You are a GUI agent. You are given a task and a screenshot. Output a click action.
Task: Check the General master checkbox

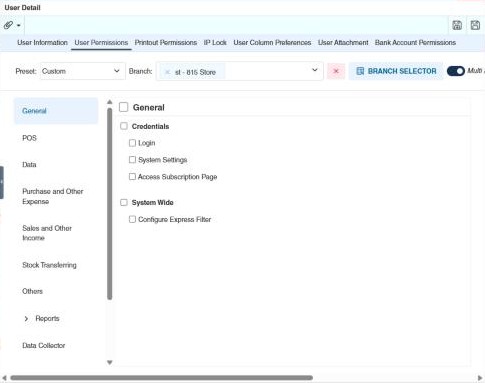coord(124,107)
